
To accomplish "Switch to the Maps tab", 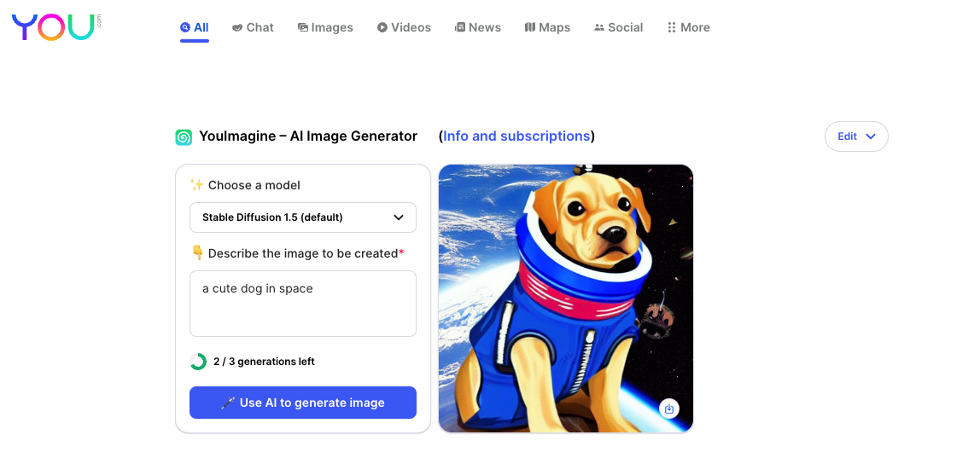I will (x=547, y=27).
